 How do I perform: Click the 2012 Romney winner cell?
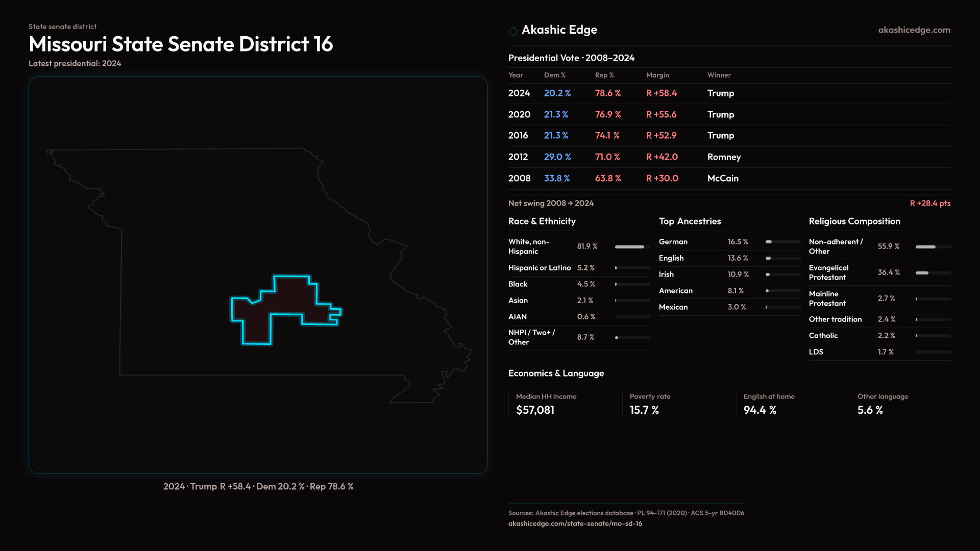pos(724,157)
